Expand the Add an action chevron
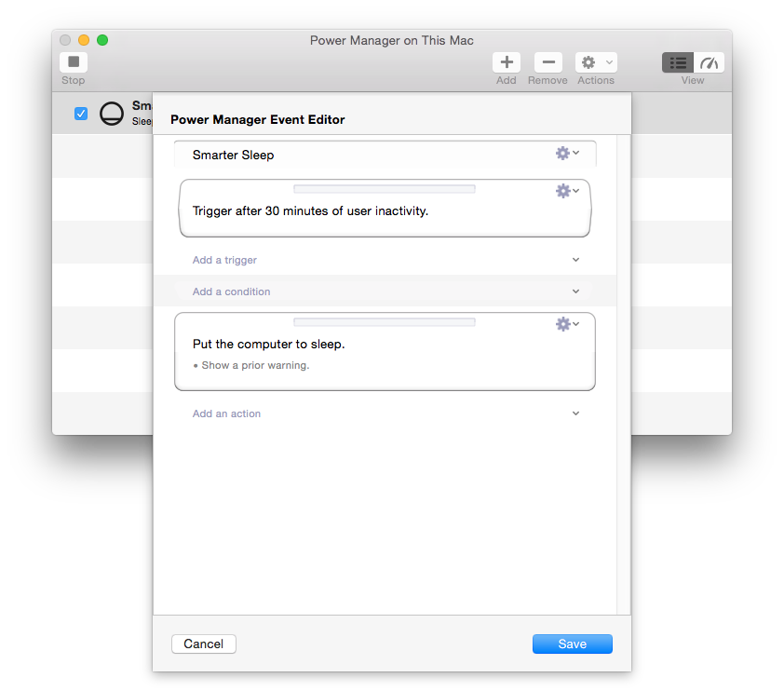 tap(576, 413)
